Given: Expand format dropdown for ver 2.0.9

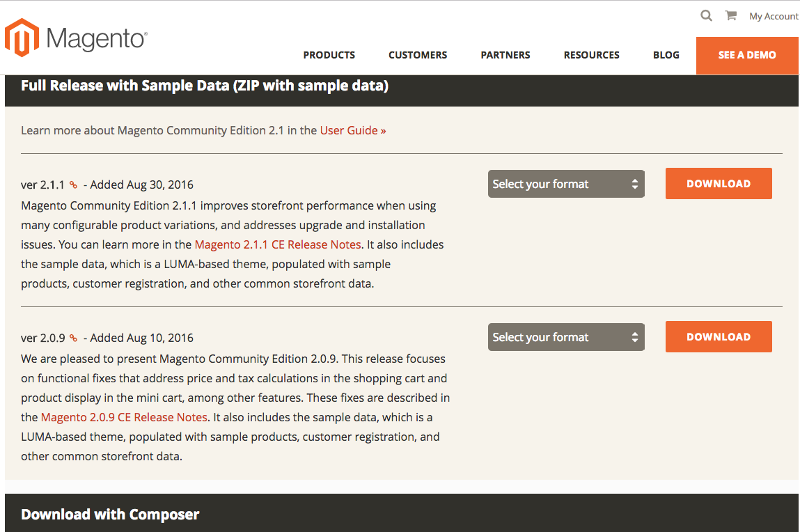Looking at the screenshot, I should tap(566, 336).
